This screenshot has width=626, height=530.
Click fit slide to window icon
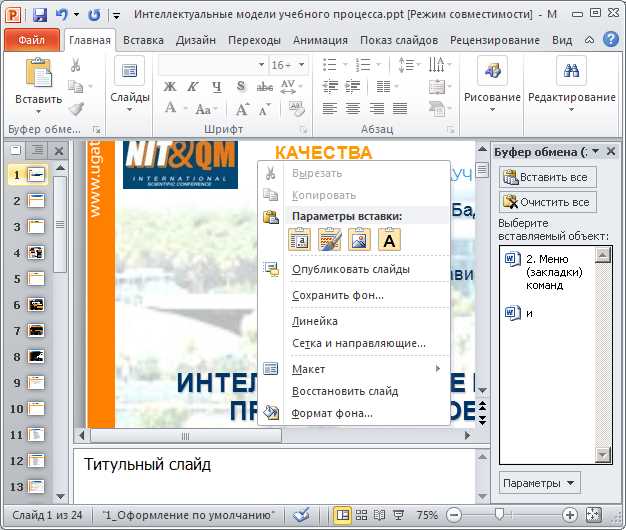coord(593,515)
